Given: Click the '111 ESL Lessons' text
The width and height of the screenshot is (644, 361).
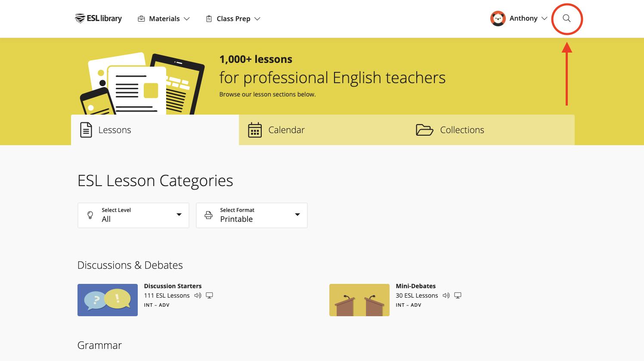Looking at the screenshot, I should point(167,296).
